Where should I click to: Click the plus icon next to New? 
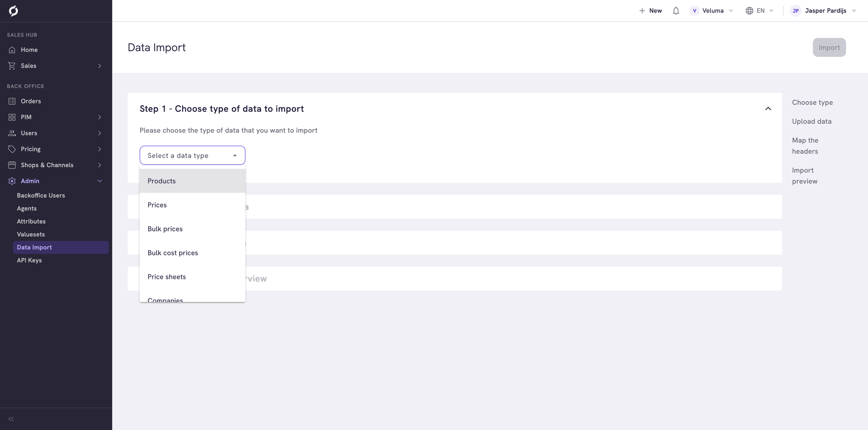(x=642, y=10)
